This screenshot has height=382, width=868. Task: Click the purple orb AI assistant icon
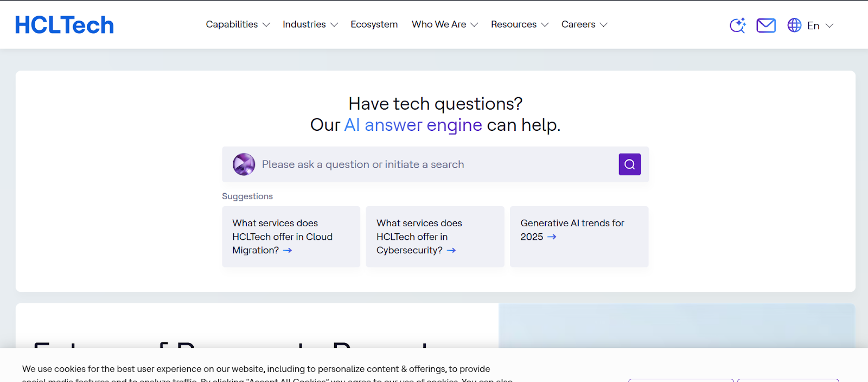pyautogui.click(x=244, y=164)
